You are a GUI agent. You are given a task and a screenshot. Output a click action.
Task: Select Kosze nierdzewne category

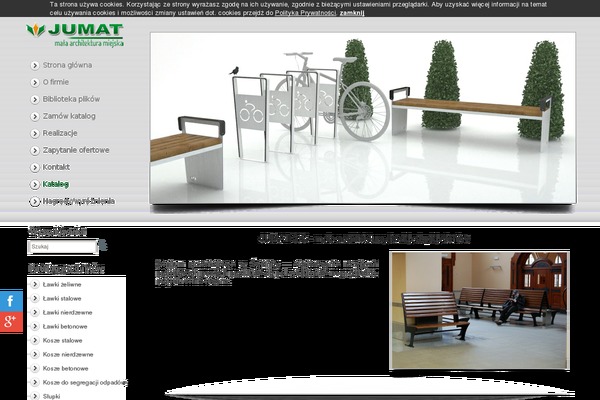[x=68, y=354]
